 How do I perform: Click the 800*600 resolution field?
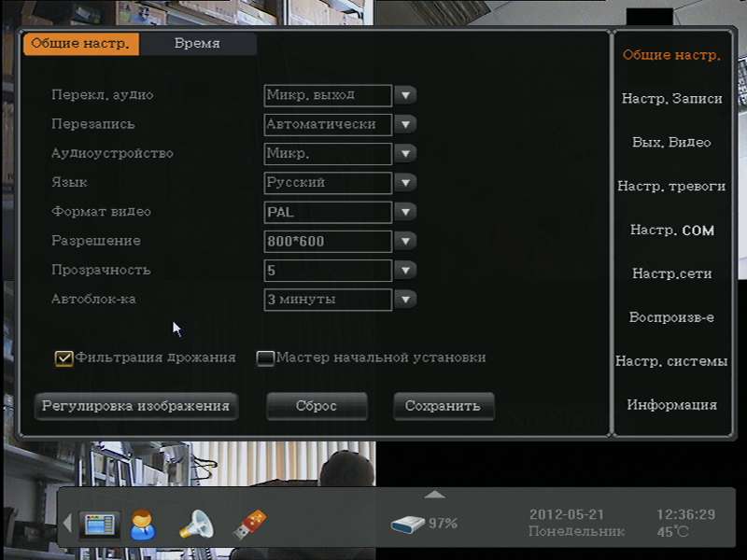click(328, 241)
